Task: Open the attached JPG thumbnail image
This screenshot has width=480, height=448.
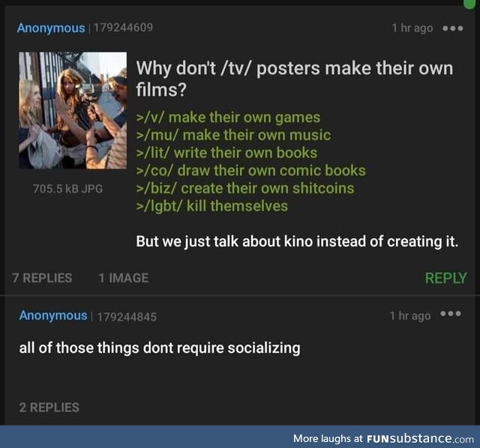Action: [73, 110]
